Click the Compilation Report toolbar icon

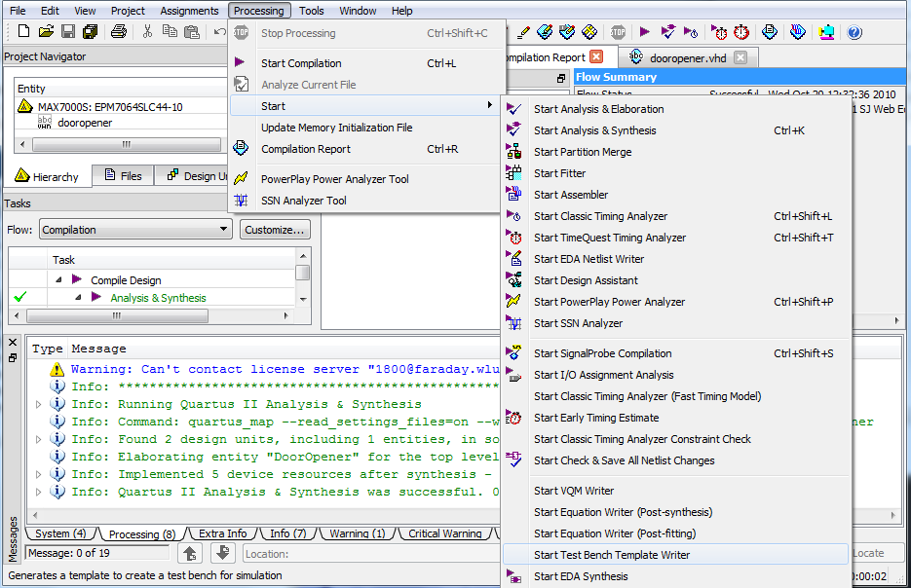770,32
